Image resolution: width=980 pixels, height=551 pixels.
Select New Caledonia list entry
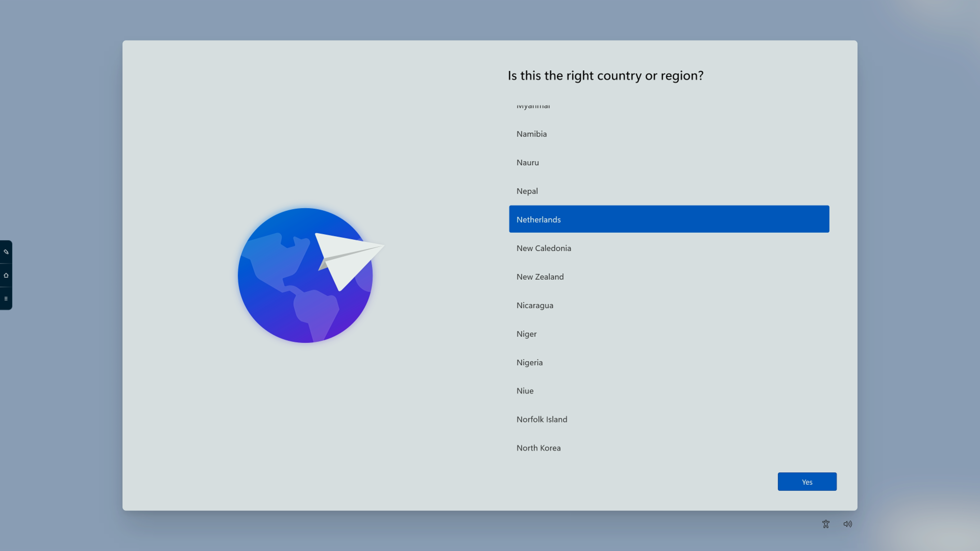pos(544,248)
